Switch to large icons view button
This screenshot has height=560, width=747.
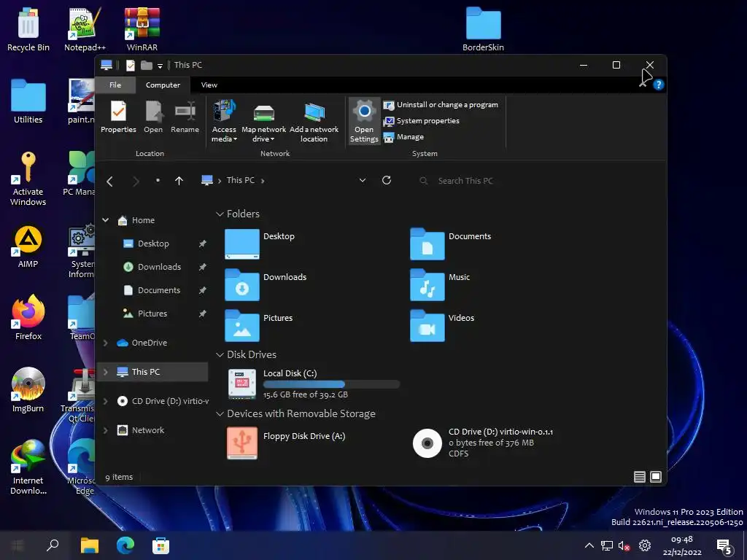click(656, 477)
